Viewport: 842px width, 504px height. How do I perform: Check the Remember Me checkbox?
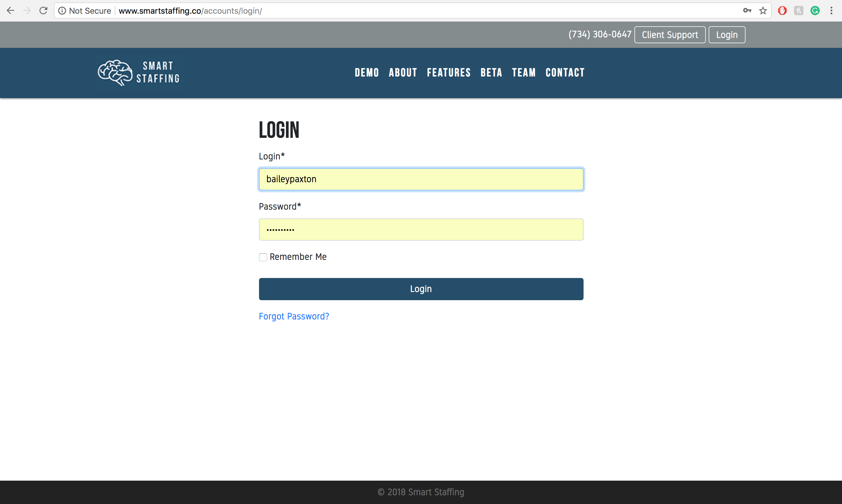pos(263,257)
